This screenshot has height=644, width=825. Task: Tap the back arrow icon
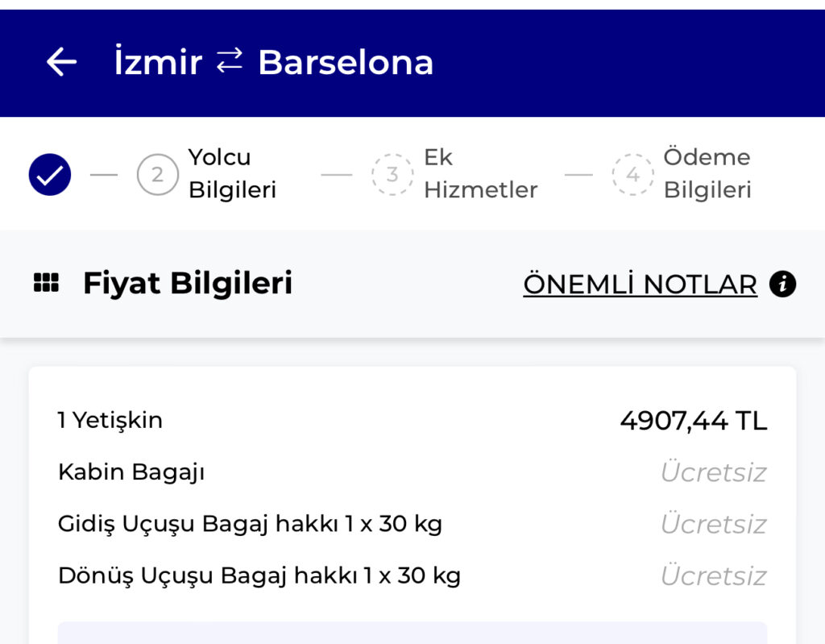pyautogui.click(x=61, y=62)
